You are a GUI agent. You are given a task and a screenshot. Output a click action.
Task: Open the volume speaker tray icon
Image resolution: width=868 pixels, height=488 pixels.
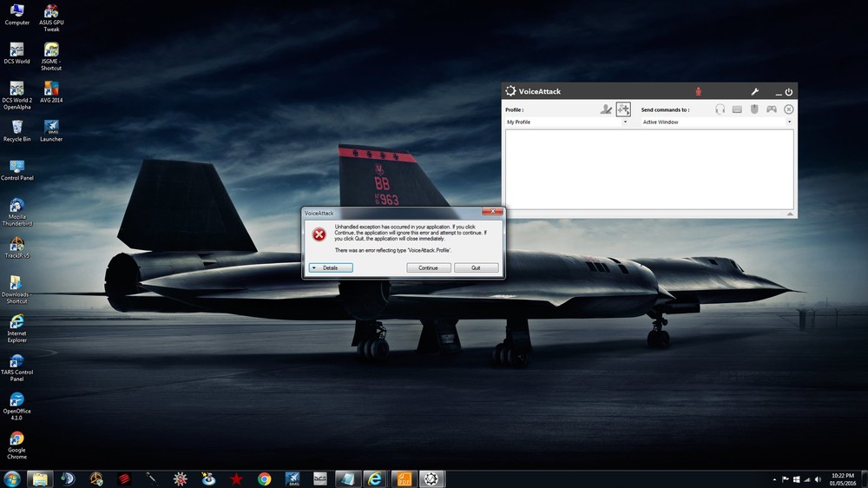(x=819, y=479)
